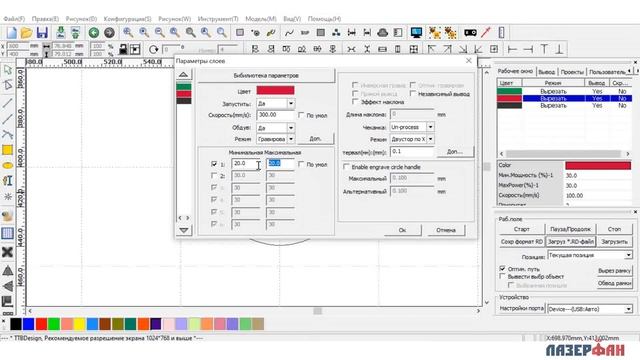Click the interval 0.1 input field

pos(411,151)
